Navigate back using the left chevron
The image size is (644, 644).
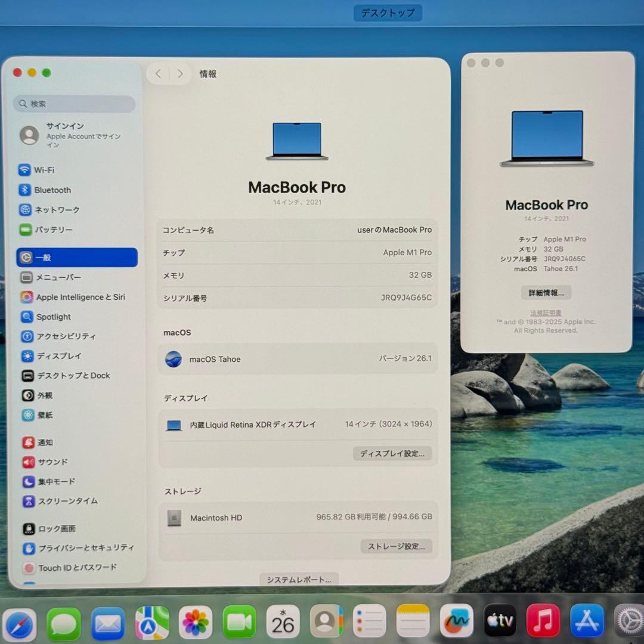[157, 73]
